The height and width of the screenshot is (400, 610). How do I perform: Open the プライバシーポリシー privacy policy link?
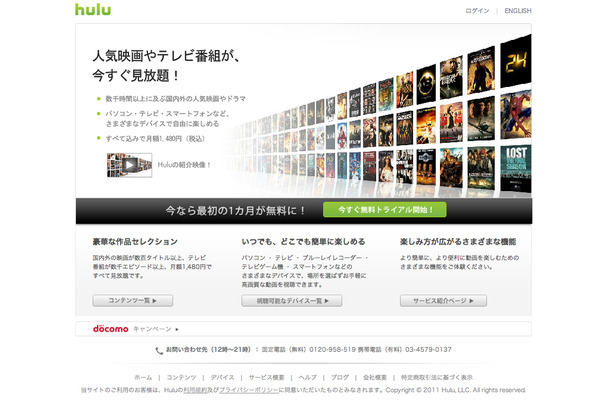249,390
